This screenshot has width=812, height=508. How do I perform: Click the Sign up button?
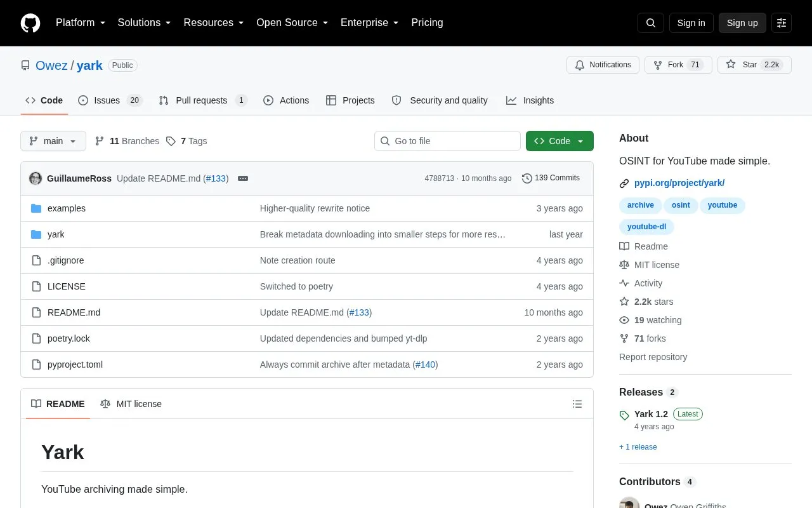click(742, 23)
